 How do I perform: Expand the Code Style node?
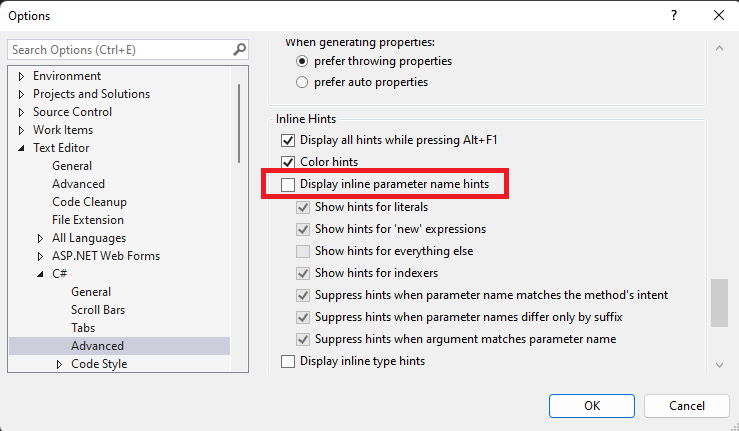pyautogui.click(x=59, y=364)
